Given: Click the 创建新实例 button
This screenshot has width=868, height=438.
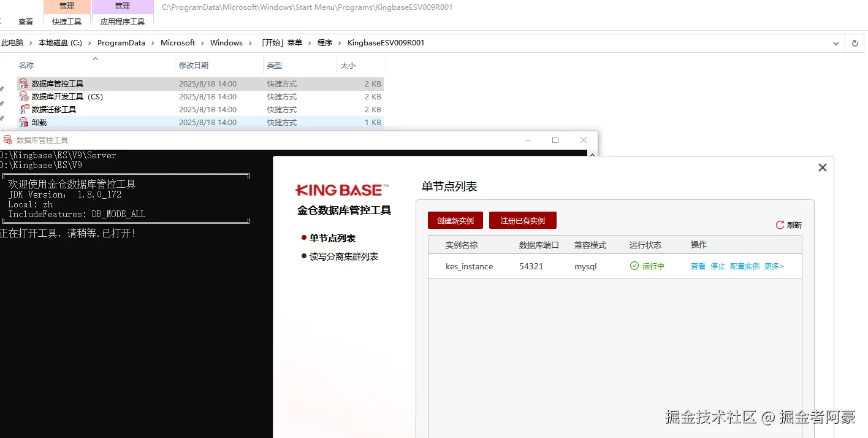Looking at the screenshot, I should pyautogui.click(x=455, y=220).
